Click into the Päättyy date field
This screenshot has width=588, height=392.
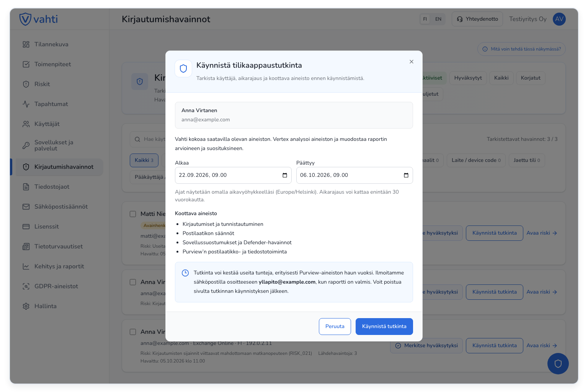(x=354, y=175)
